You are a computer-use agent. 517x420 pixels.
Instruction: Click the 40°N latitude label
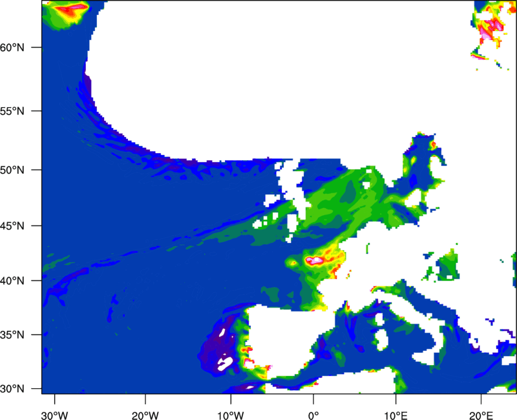pyautogui.click(x=12, y=281)
